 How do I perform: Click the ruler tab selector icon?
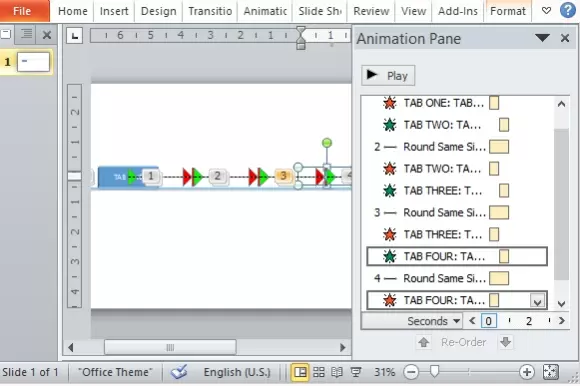click(75, 36)
